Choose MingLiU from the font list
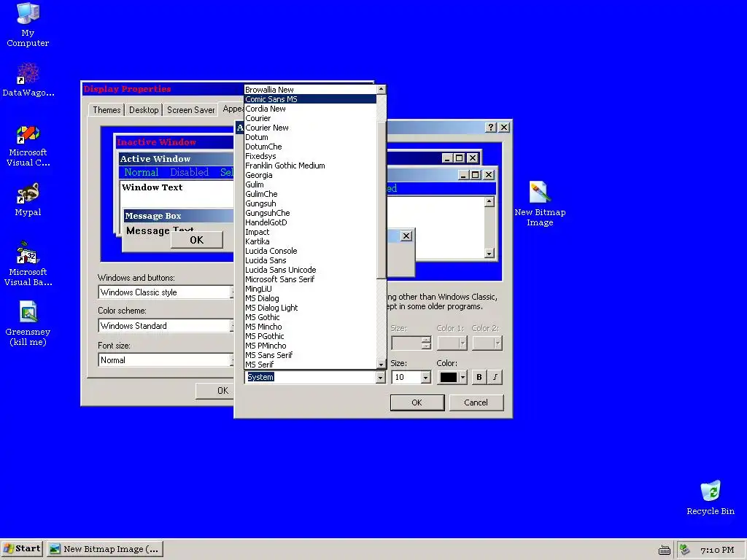Screen dimensions: 747x560 coord(310,289)
